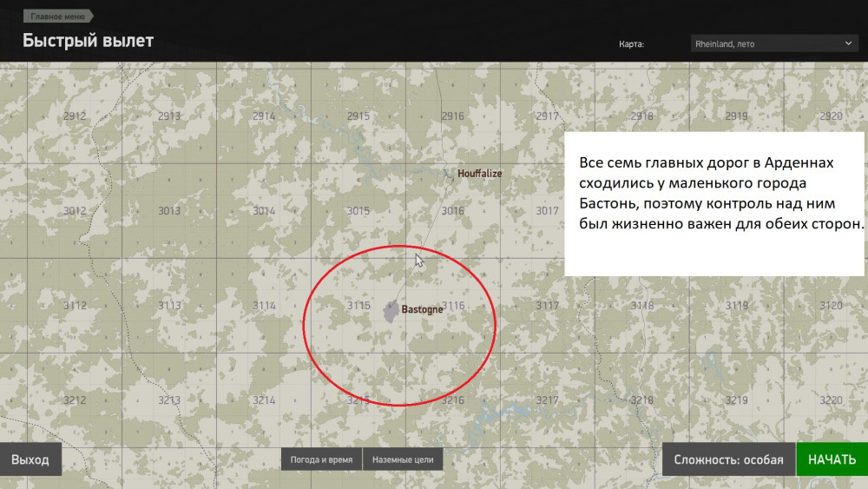This screenshot has height=489, width=868.
Task: Click the Houffalize label on map
Action: point(479,174)
